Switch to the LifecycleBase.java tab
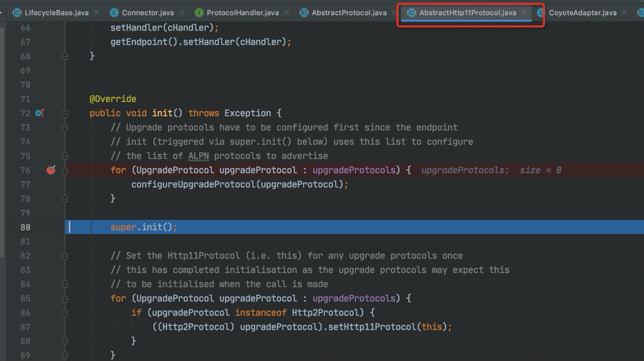This screenshot has height=361, width=644. pyautogui.click(x=57, y=13)
